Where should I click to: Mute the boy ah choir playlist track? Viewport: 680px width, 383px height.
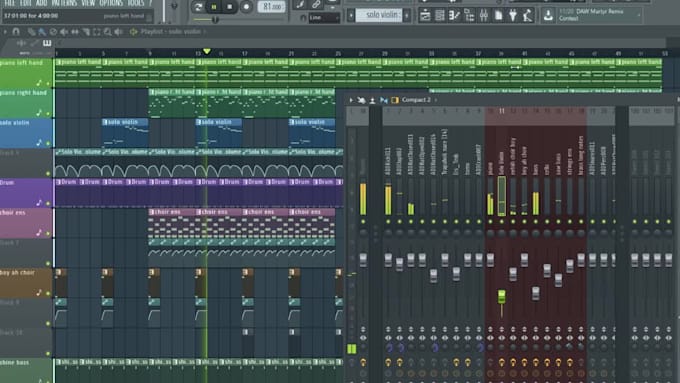coord(48,293)
